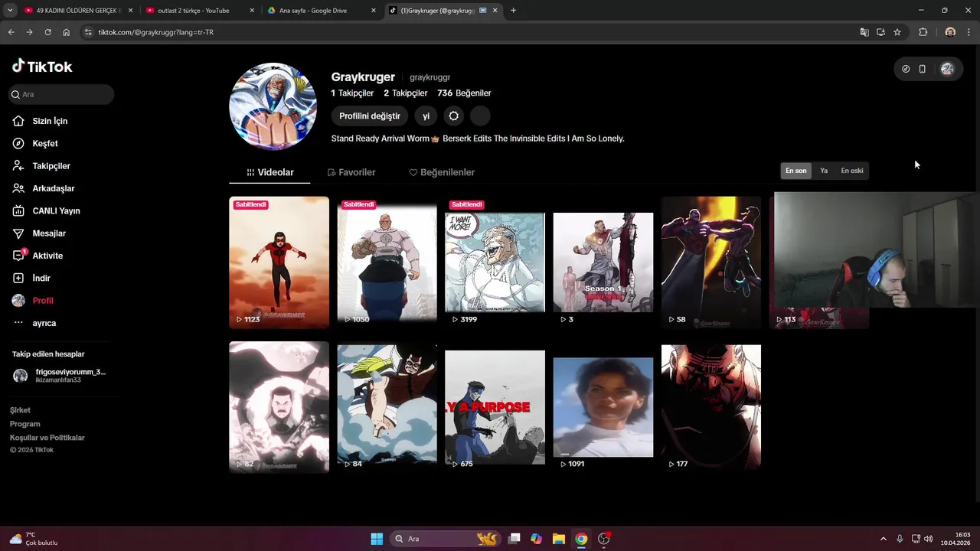This screenshot has width=980, height=551.
Task: Open the video with 1091 views
Action: (x=603, y=407)
